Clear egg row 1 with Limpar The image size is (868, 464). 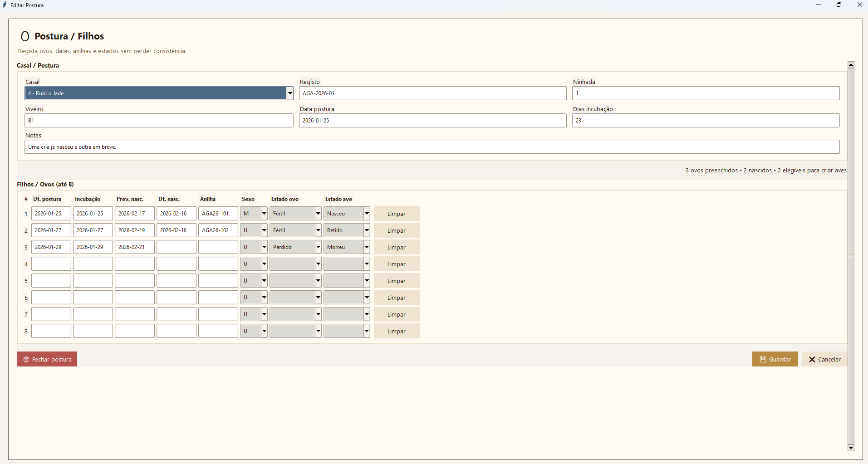[x=396, y=214]
